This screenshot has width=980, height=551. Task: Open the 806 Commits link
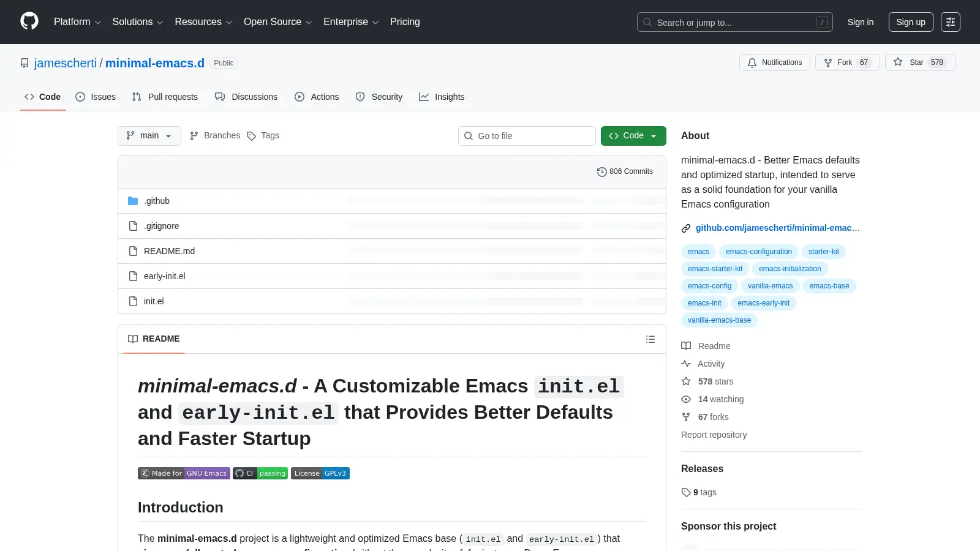(x=625, y=172)
